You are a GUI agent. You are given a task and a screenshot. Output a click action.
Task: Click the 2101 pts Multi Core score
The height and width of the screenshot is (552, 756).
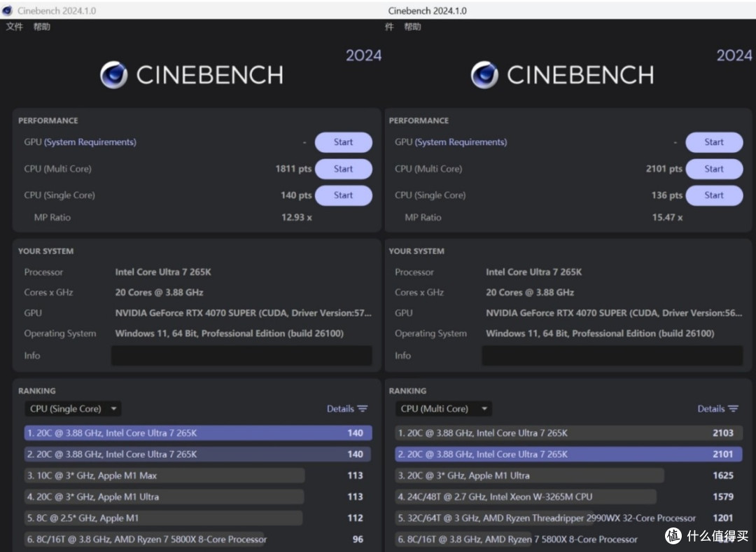tap(664, 169)
